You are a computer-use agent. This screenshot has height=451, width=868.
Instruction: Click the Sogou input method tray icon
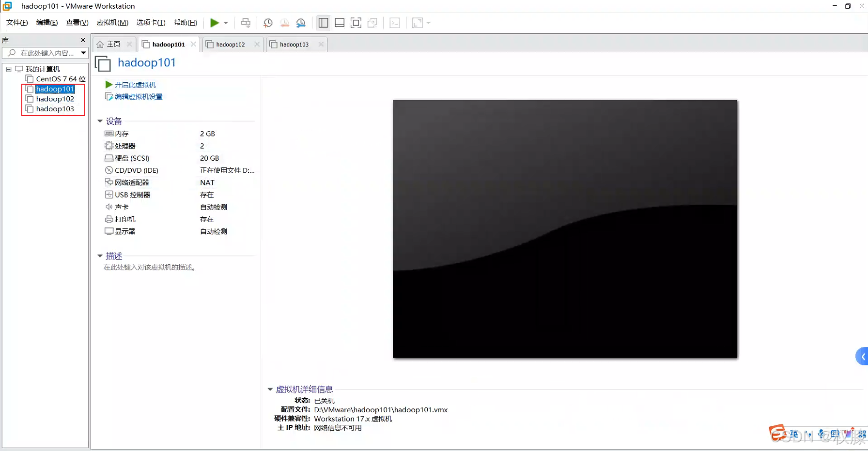pos(778,433)
